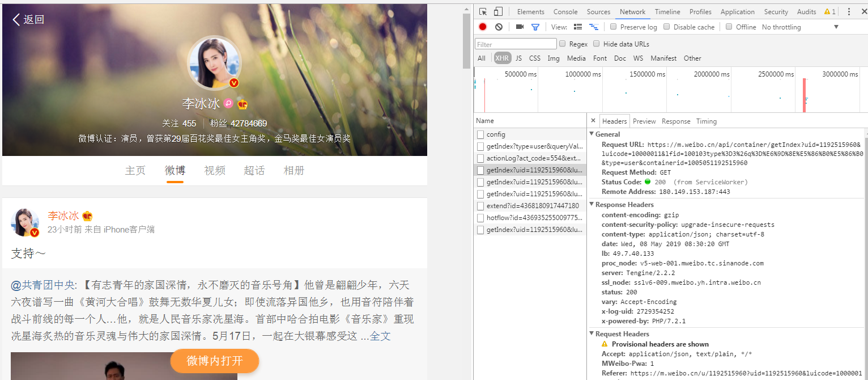Select the actionLog?act_code=554 request
The image size is (868, 380).
click(x=530, y=158)
